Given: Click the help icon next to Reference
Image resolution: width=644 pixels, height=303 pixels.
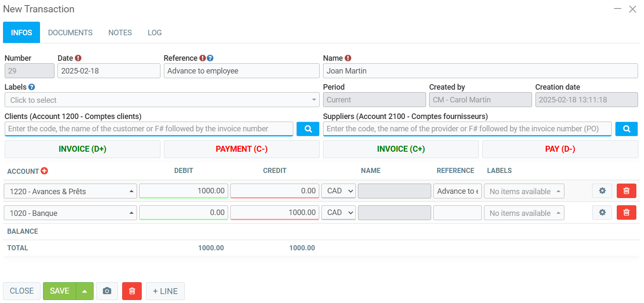Looking at the screenshot, I should point(210,58).
